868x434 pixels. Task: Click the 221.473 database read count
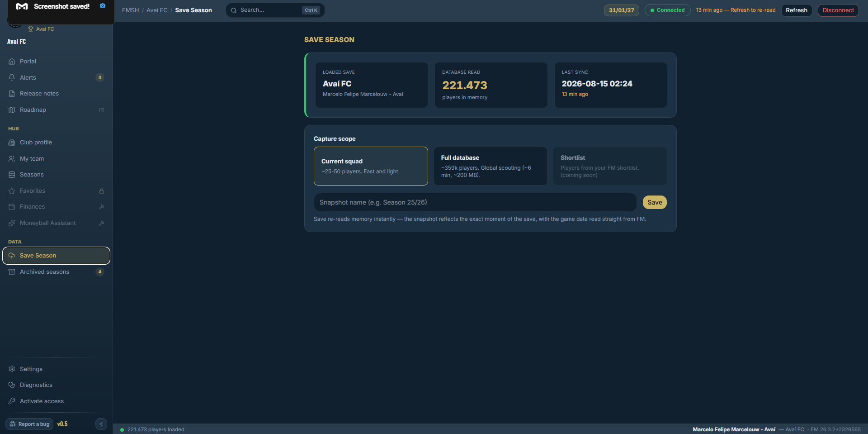point(465,85)
